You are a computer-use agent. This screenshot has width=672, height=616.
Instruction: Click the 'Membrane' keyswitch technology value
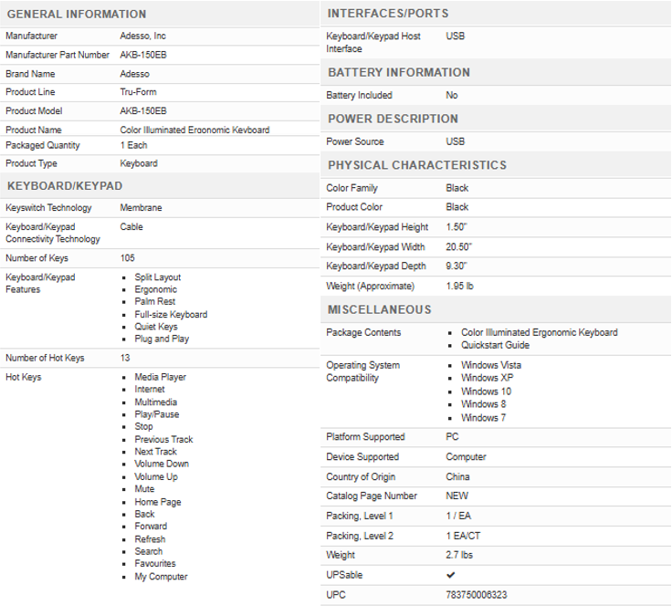point(141,208)
